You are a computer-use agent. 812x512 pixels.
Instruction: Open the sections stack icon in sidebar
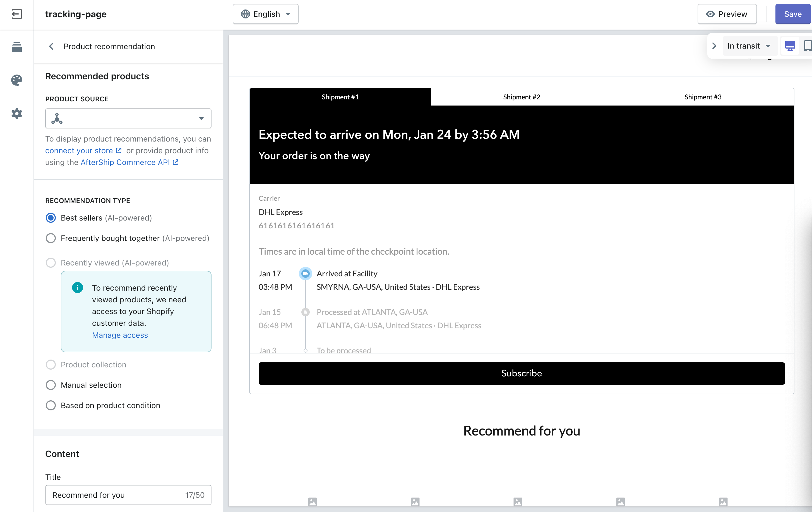coord(16,47)
